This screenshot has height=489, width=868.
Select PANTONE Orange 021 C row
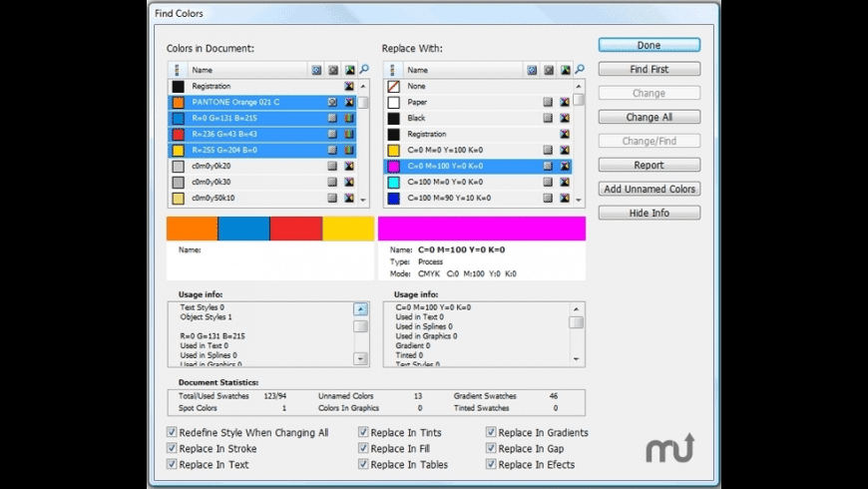(262, 102)
